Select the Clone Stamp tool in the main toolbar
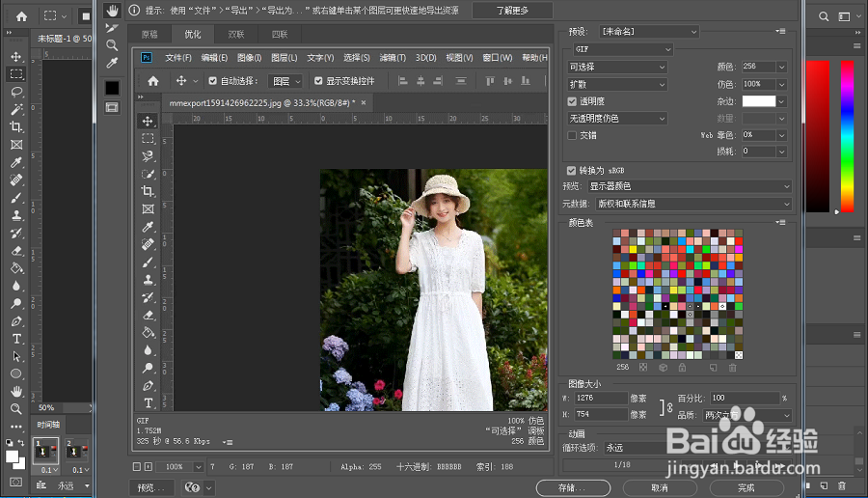Viewport: 868px width, 498px height. point(16,215)
